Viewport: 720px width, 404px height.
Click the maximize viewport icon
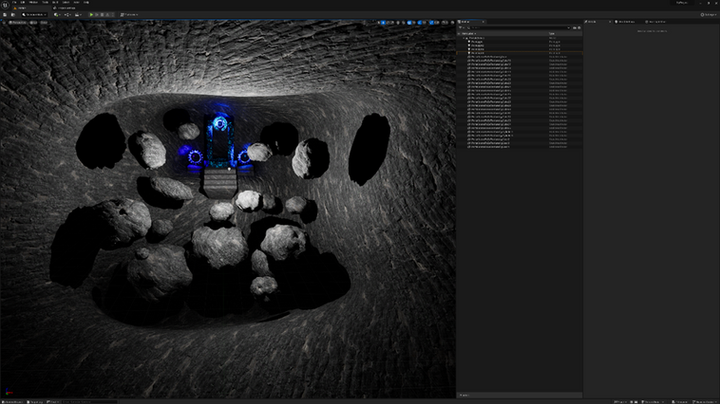point(452,22)
